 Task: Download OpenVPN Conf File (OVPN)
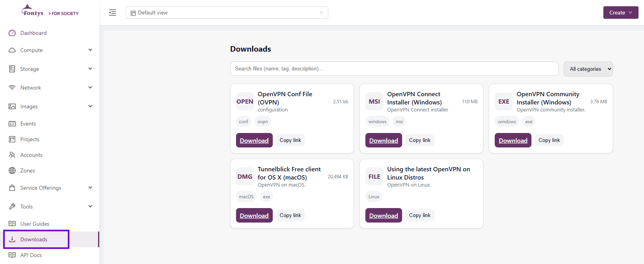[x=254, y=140]
